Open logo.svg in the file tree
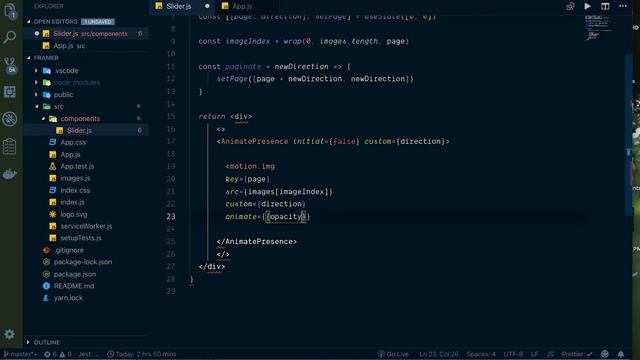Screen dimensions: 640x360 pos(73,214)
